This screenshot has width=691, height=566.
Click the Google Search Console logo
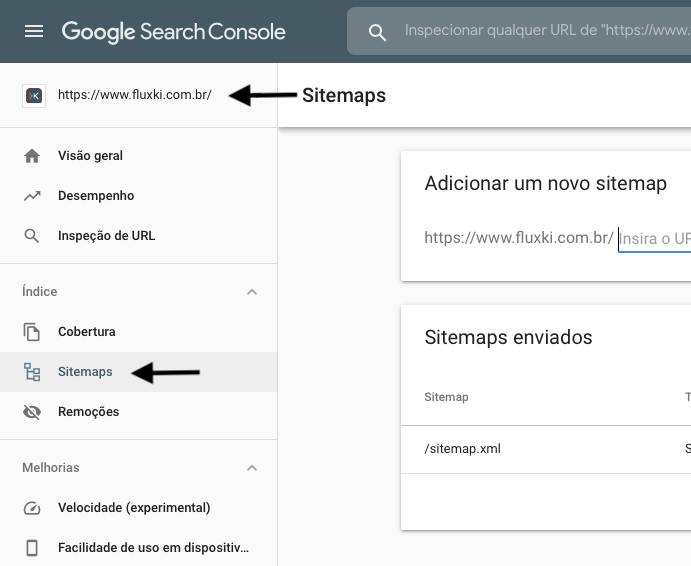tap(174, 32)
